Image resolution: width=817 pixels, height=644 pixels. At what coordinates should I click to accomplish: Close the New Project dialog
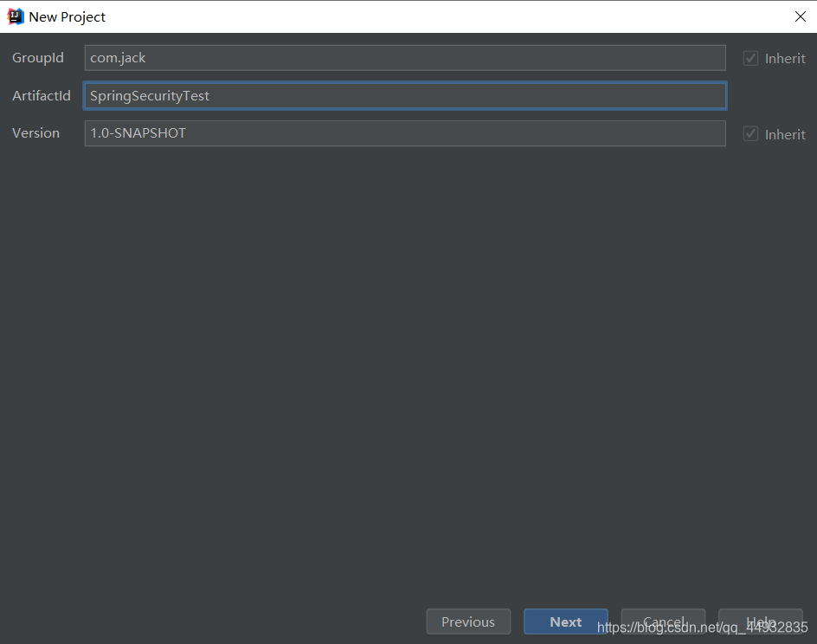click(x=801, y=16)
